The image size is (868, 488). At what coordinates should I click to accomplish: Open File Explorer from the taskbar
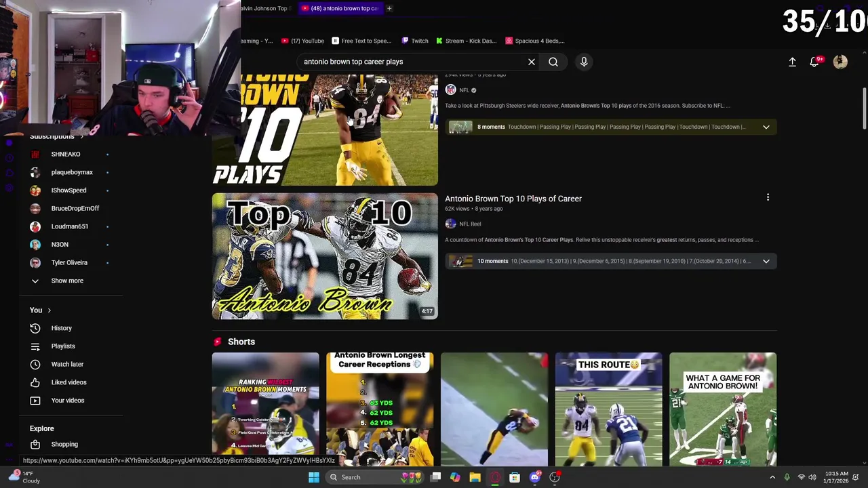click(x=475, y=477)
